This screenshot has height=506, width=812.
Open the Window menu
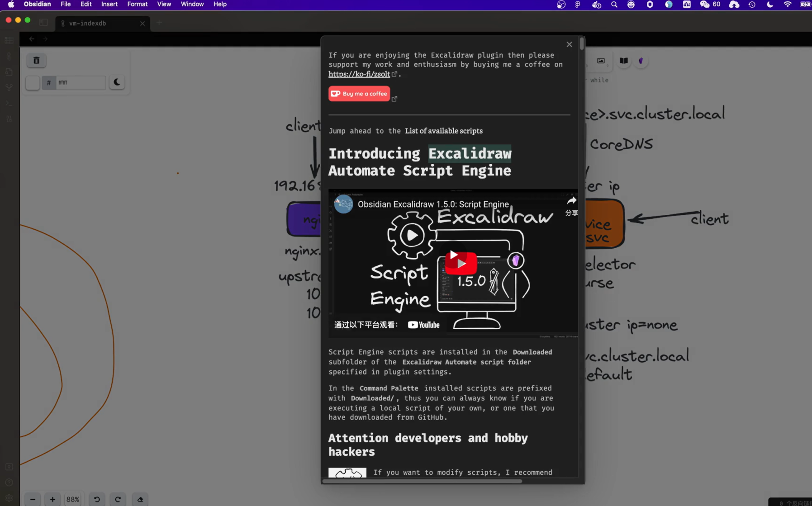click(x=192, y=4)
